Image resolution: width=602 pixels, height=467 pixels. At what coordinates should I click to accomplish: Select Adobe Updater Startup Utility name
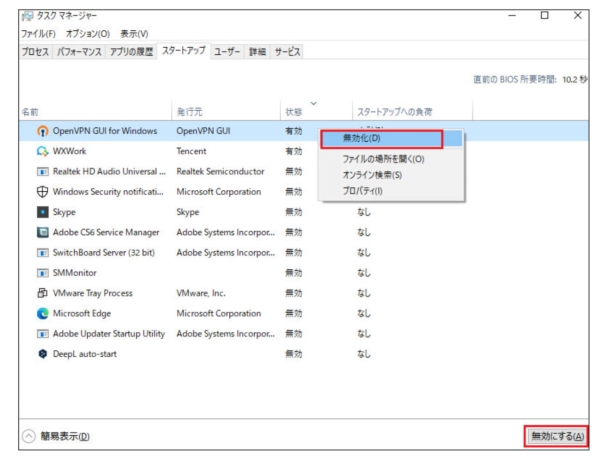pyautogui.click(x=109, y=334)
